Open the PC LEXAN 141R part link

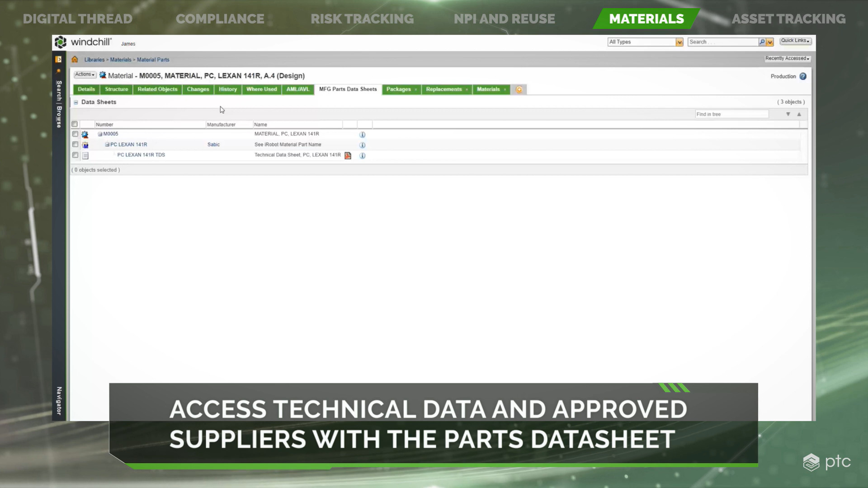129,145
